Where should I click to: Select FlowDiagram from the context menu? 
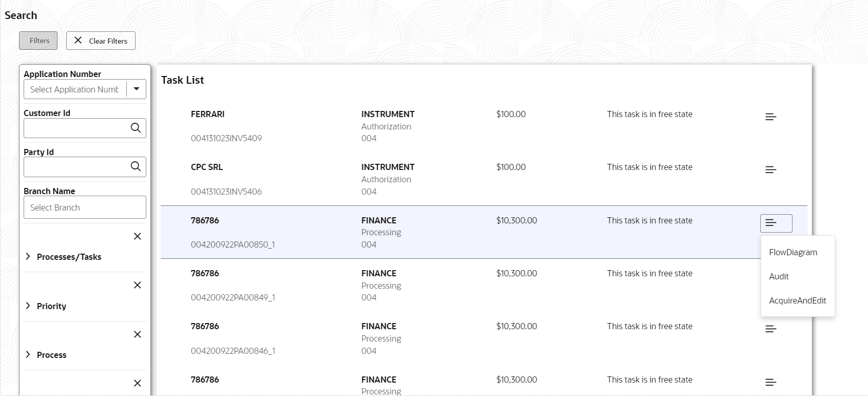tap(793, 252)
